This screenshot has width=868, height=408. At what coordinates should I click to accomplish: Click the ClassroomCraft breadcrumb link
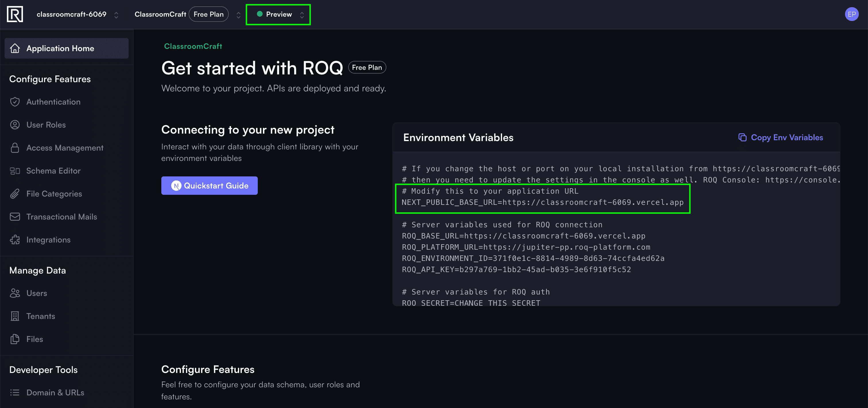click(x=193, y=46)
